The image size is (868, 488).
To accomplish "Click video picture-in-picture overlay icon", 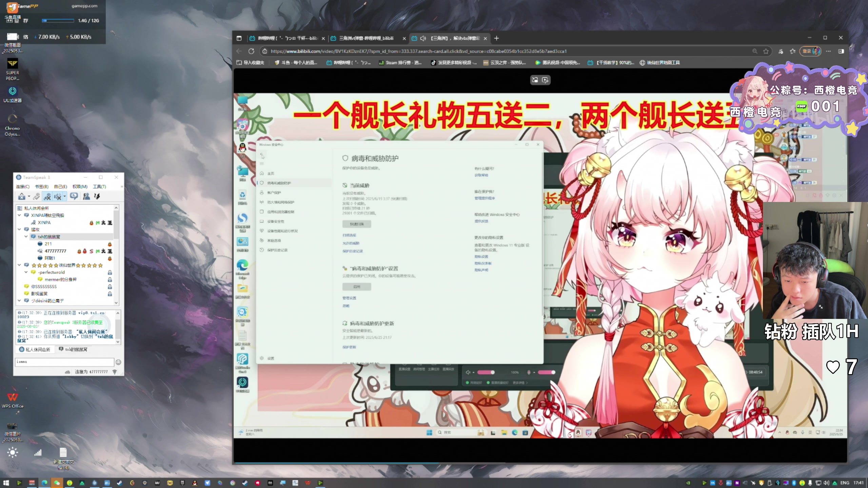I will pos(535,80).
